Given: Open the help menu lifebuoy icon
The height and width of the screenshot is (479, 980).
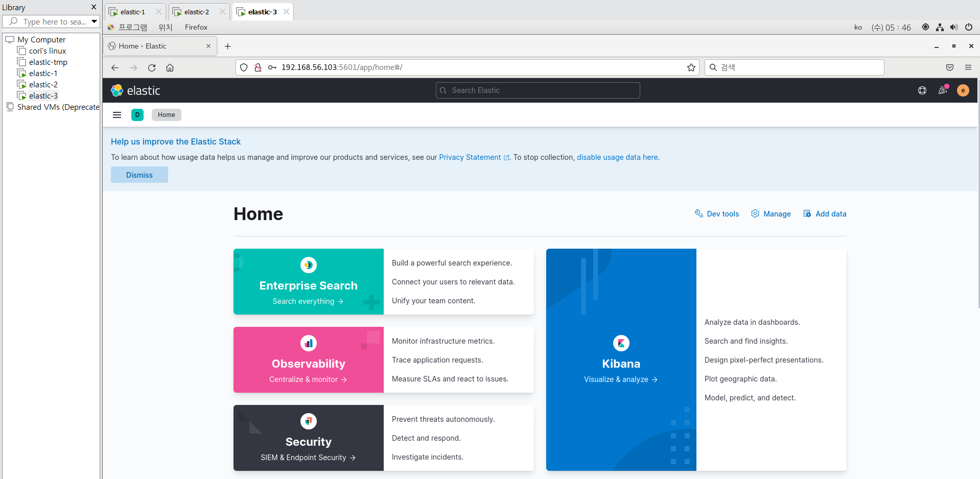Looking at the screenshot, I should click(x=922, y=90).
